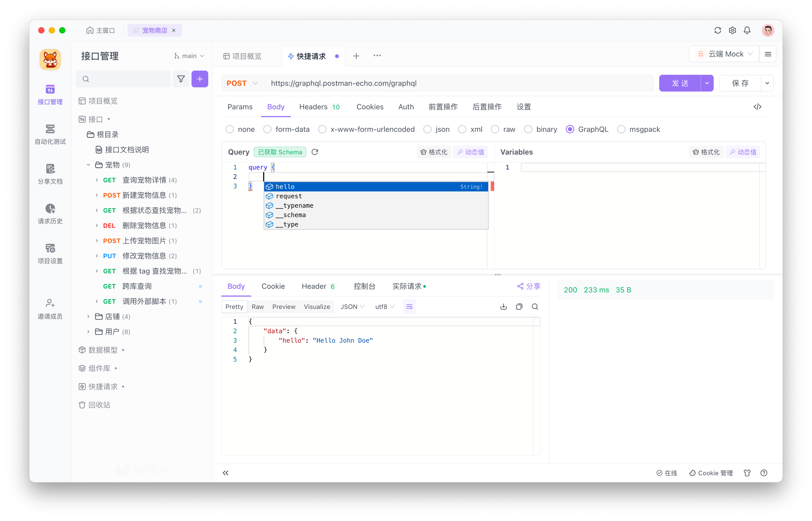Switch to the 控制台 response tab

365,286
